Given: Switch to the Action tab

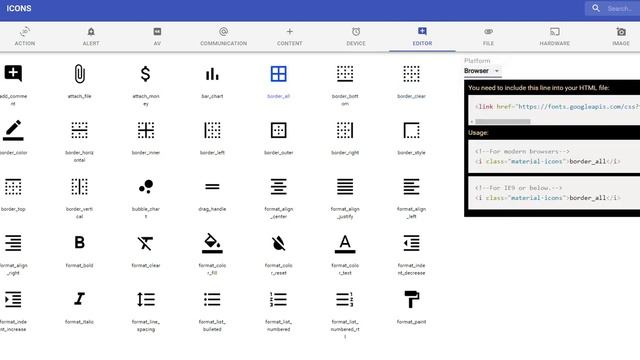Looking at the screenshot, I should (25, 36).
